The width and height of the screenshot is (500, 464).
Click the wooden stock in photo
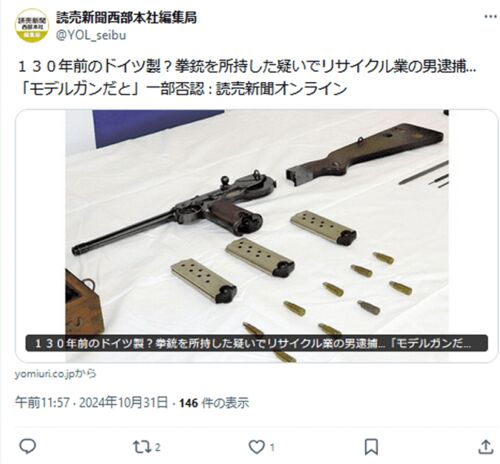[x=365, y=155]
